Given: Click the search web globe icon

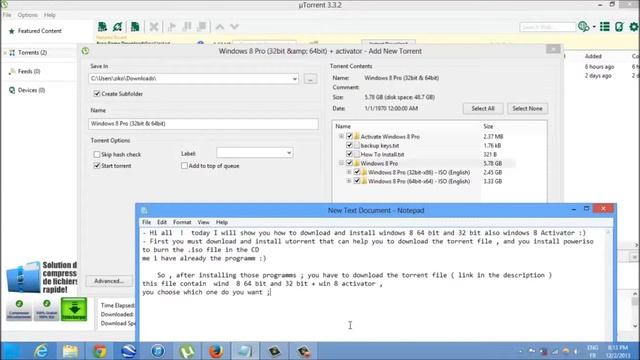Looking at the screenshot, I should (x=583, y=27).
